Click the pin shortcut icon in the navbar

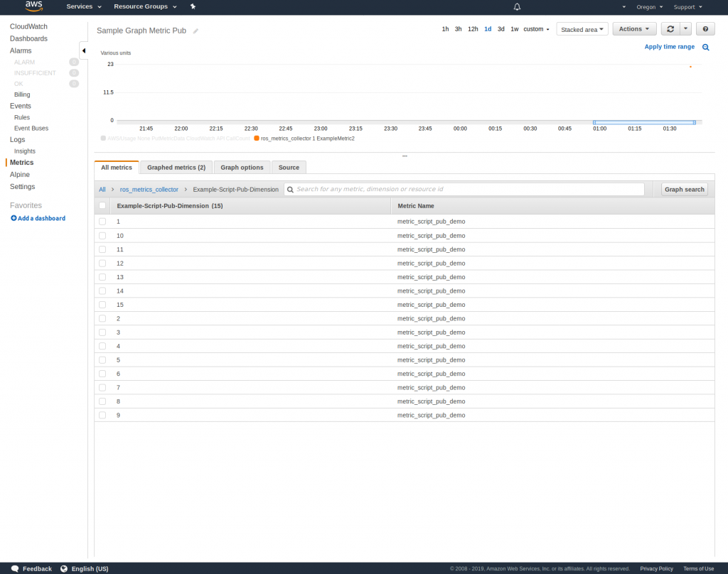[193, 6]
